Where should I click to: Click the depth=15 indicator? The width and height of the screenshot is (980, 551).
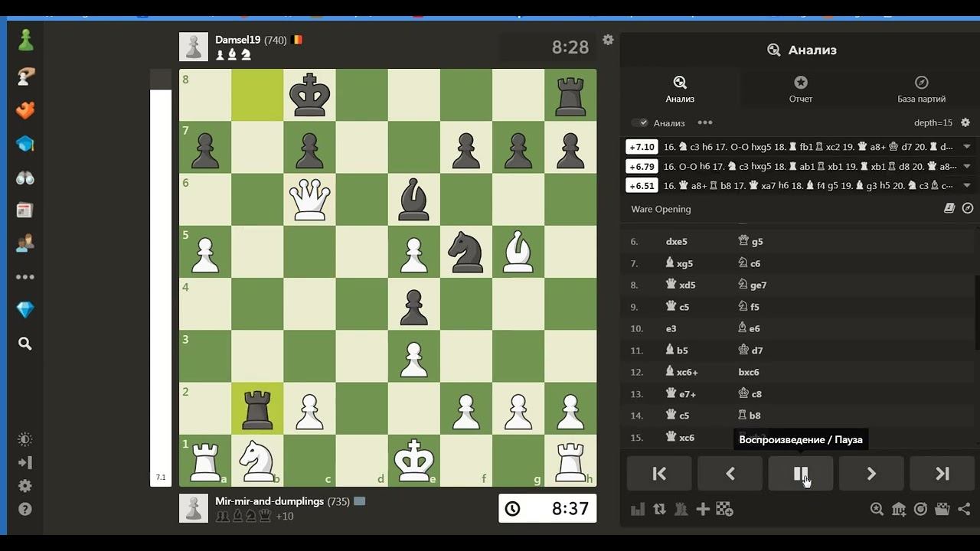tap(933, 122)
